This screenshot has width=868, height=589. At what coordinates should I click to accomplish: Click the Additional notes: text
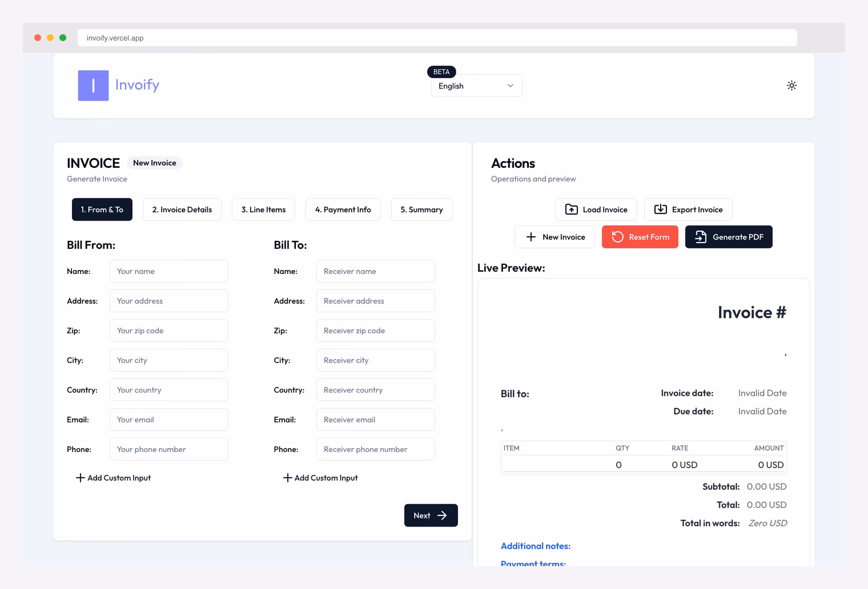click(536, 546)
